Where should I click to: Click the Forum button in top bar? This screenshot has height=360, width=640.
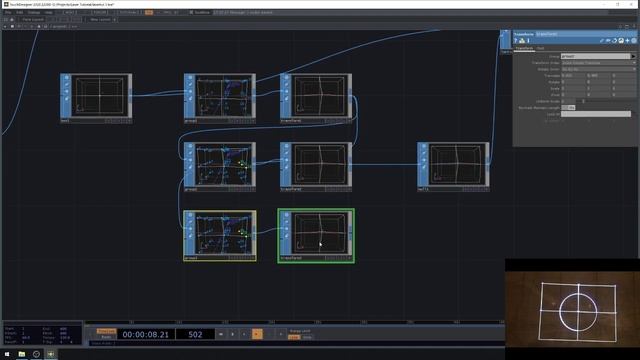tap(100, 13)
